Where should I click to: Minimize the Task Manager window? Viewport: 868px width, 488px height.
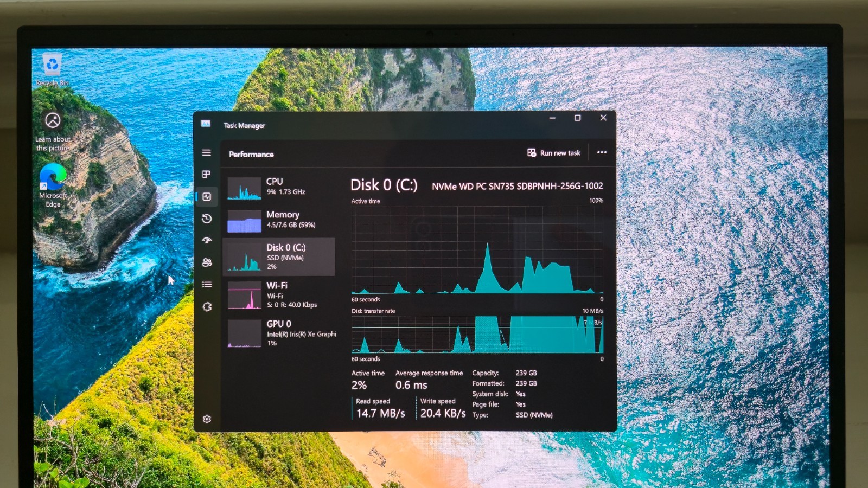click(552, 118)
